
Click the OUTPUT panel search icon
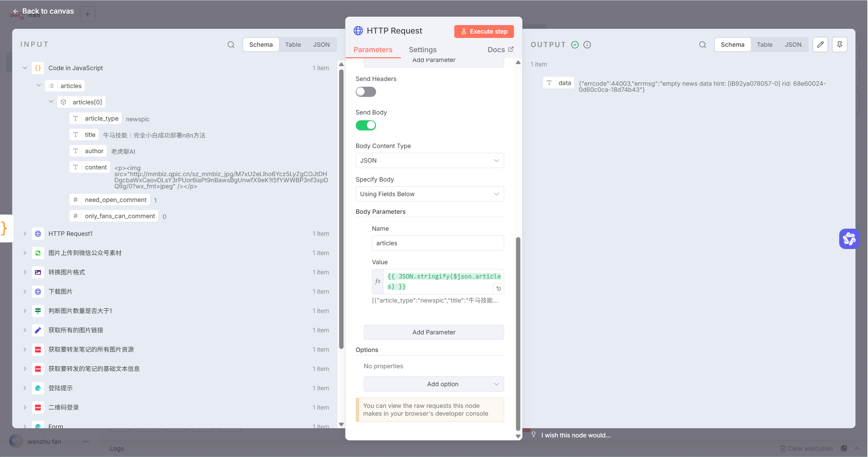[702, 45]
